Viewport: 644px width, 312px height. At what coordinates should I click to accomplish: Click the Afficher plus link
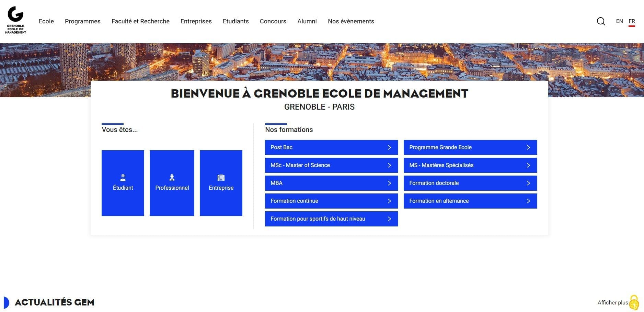[x=613, y=303]
